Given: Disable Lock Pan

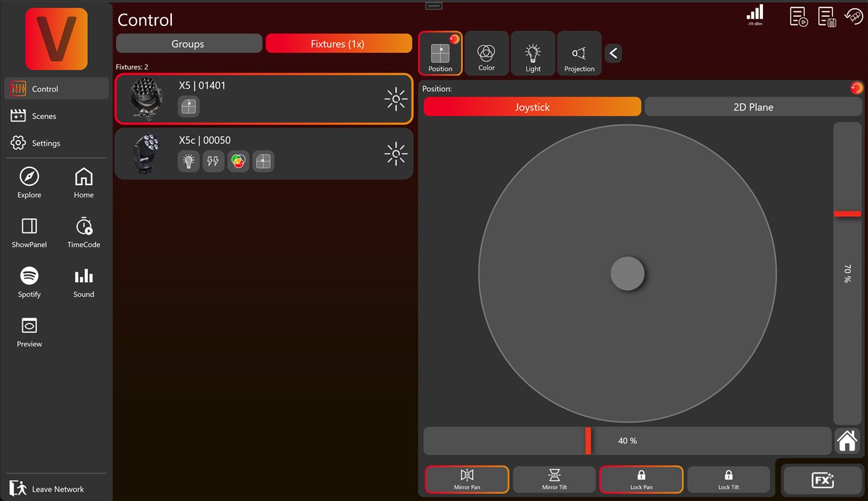Looking at the screenshot, I should [x=641, y=479].
